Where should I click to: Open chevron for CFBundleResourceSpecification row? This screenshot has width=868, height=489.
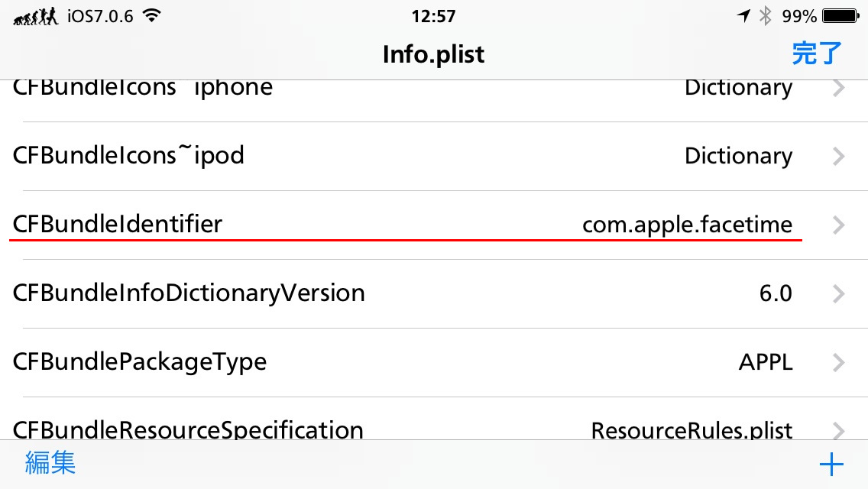(x=839, y=430)
